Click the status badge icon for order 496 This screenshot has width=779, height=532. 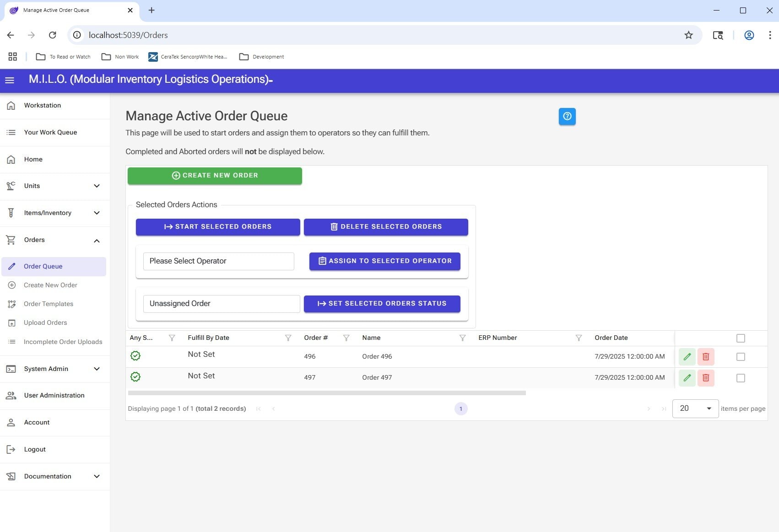135,356
